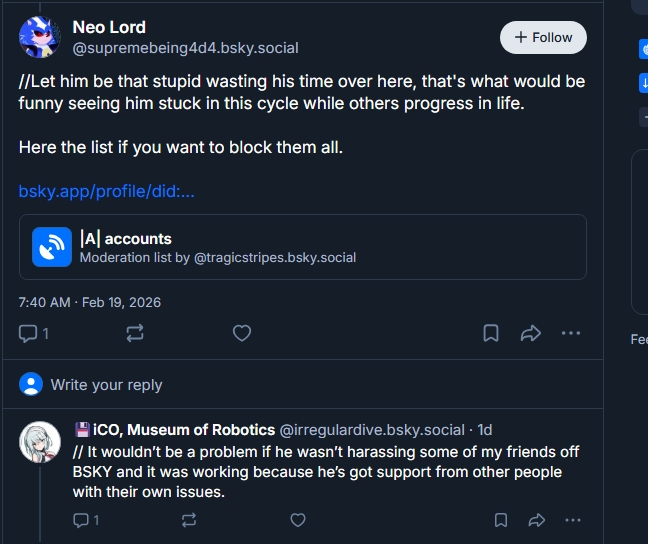
Task: Share Neo Lord's post using arrow icon
Action: (x=531, y=333)
